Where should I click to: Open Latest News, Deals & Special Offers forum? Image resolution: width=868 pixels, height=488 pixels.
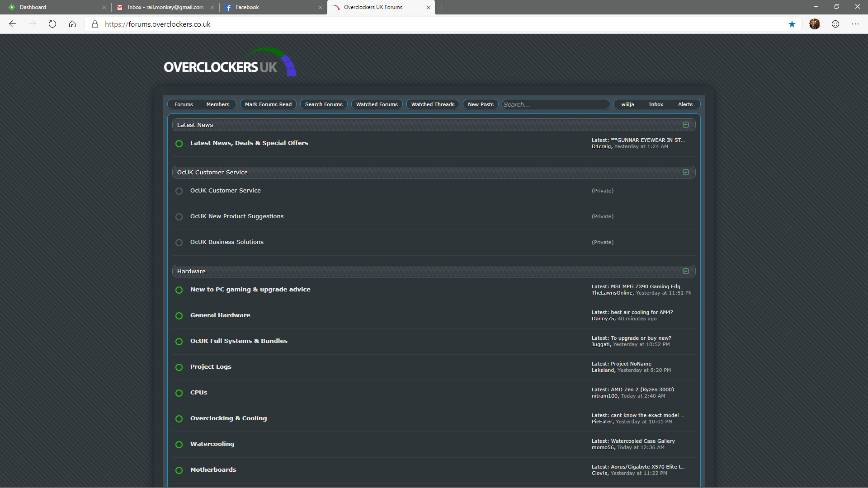tap(249, 143)
